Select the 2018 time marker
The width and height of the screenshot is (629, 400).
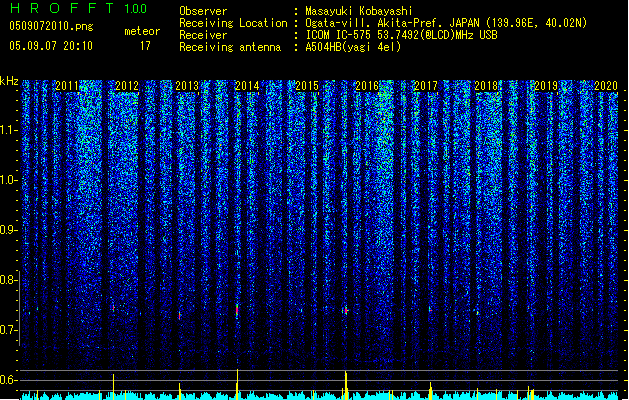tap(486, 86)
